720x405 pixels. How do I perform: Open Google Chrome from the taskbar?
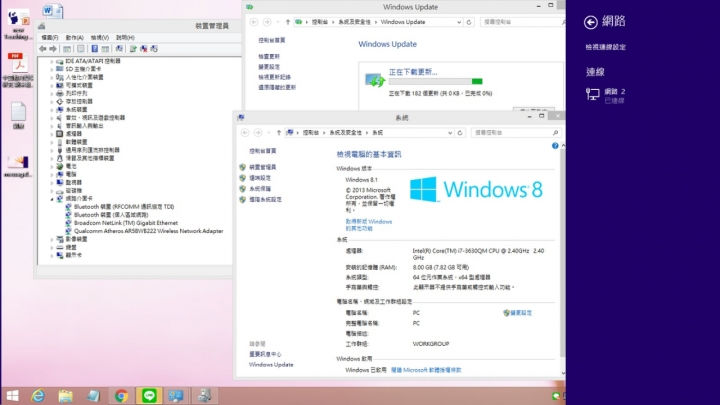point(121,395)
